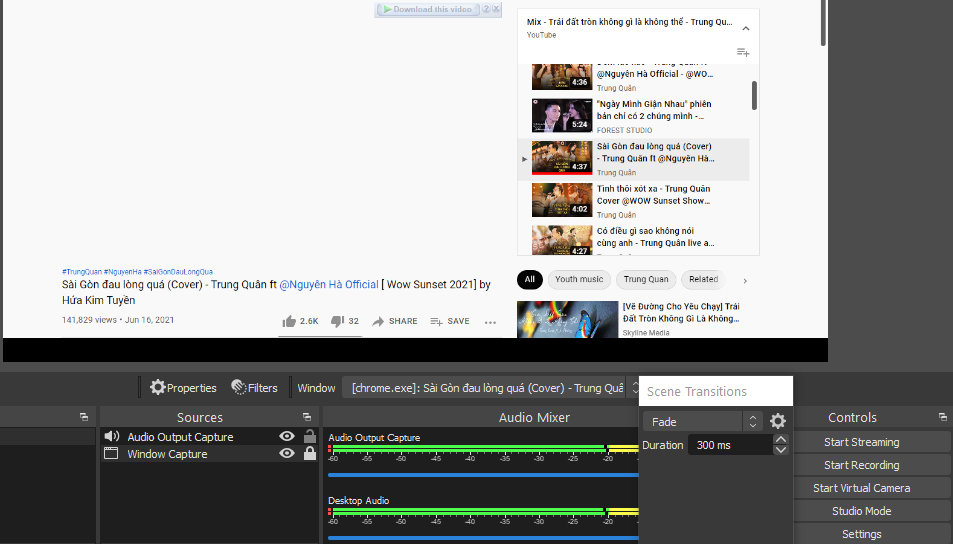Select the Youth music chip

579,280
